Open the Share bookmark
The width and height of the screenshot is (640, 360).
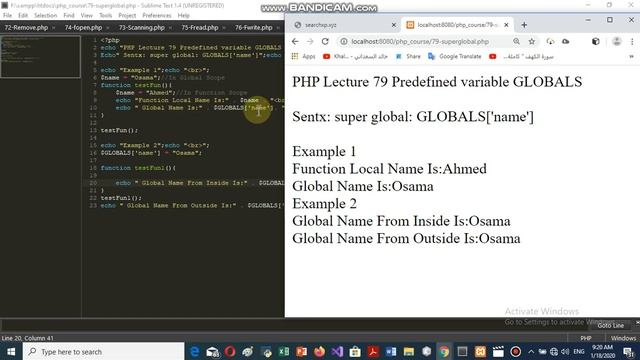coord(408,56)
